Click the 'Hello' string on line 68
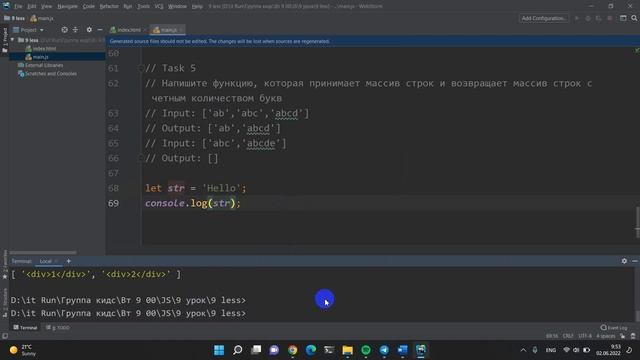Image resolution: width=640 pixels, height=360 pixels. coord(222,188)
